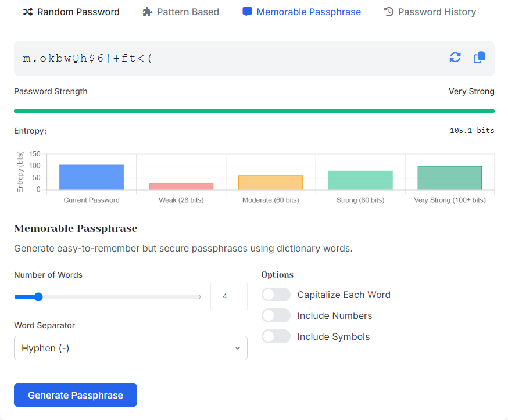Click the number of words input field

tap(229, 296)
